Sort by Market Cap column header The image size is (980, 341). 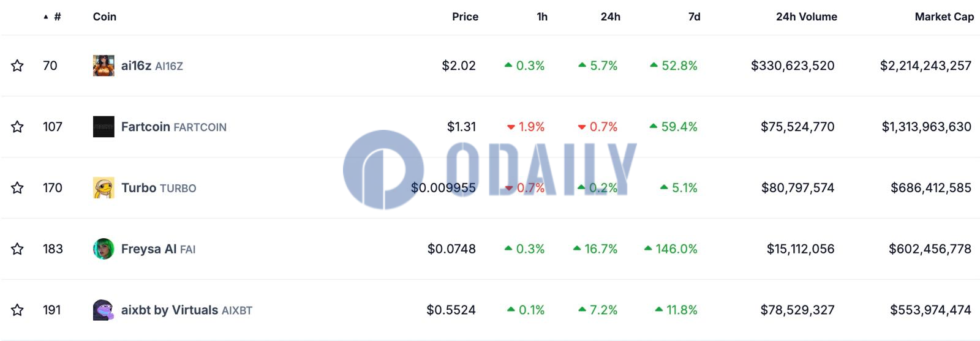point(944,17)
